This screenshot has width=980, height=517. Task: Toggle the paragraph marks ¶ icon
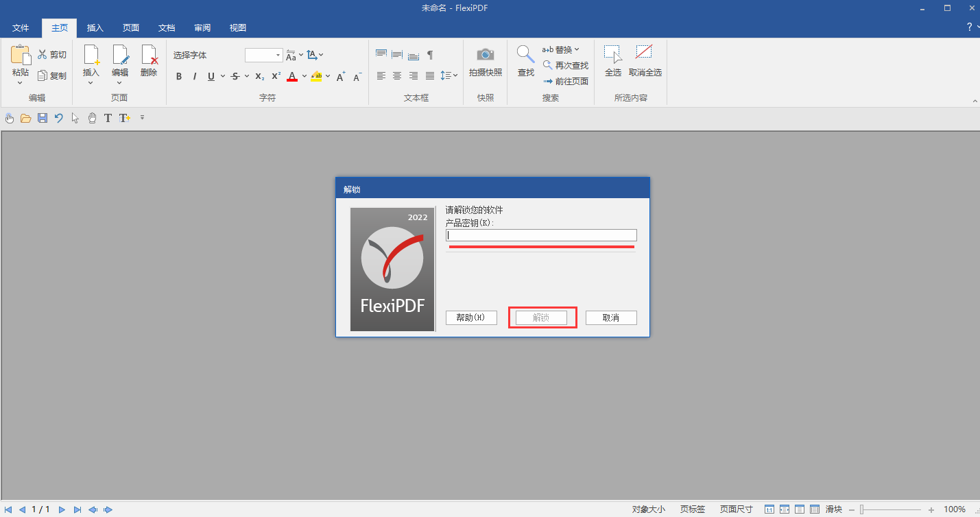coord(430,55)
